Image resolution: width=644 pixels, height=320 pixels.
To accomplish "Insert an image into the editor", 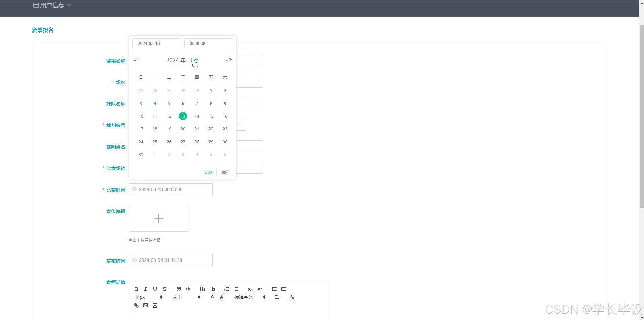I will click(145, 305).
